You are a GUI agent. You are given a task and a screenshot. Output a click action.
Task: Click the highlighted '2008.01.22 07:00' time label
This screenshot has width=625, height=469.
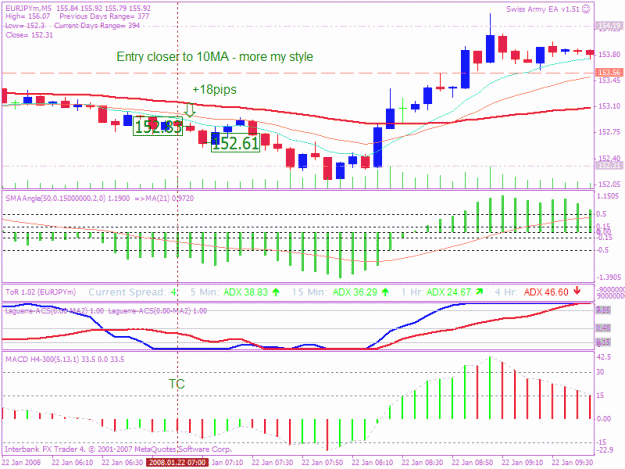(x=177, y=462)
